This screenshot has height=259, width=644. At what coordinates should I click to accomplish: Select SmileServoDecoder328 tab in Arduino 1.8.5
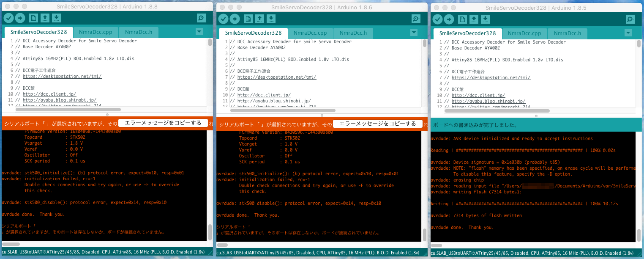468,33
